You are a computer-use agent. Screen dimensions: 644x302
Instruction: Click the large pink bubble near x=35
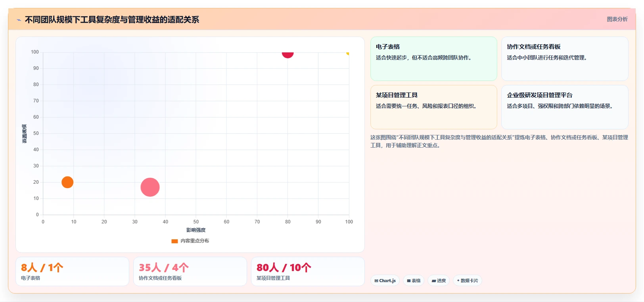pyautogui.click(x=150, y=187)
